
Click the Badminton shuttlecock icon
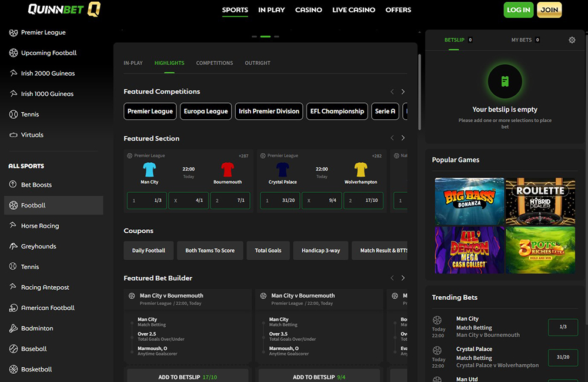(x=14, y=329)
